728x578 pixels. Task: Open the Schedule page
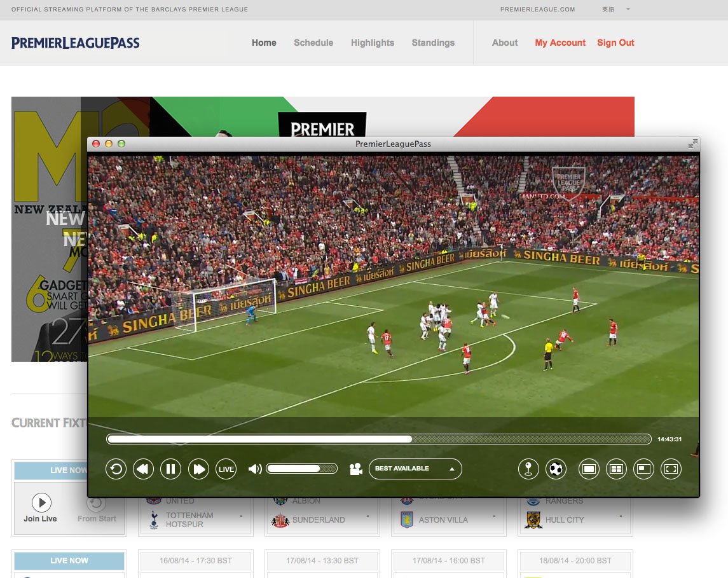(x=313, y=43)
